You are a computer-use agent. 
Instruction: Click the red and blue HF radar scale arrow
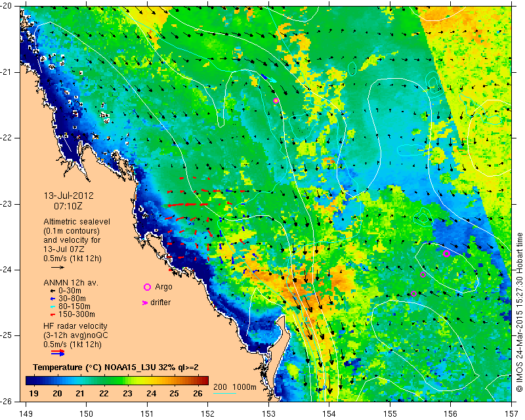[x=58, y=352]
